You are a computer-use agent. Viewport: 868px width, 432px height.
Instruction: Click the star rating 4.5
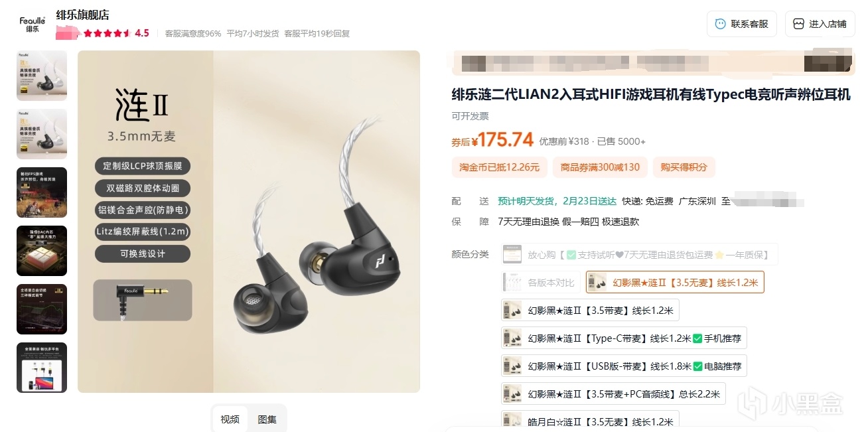[116, 33]
